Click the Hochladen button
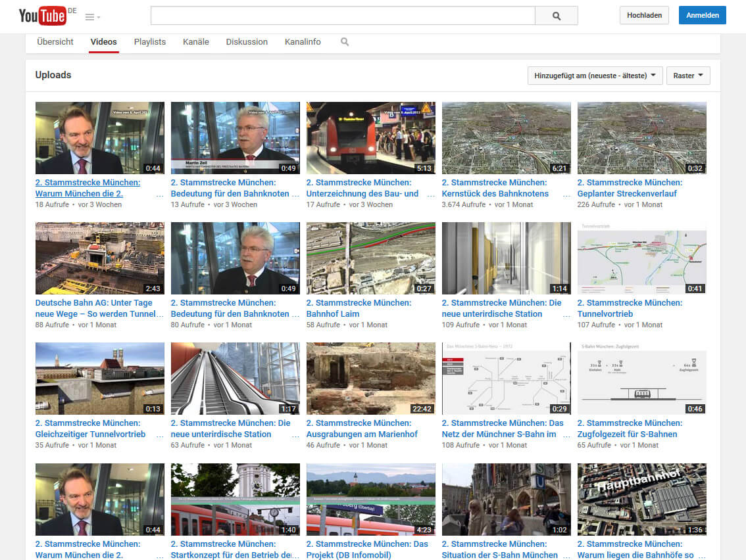746x560 pixels. [644, 15]
